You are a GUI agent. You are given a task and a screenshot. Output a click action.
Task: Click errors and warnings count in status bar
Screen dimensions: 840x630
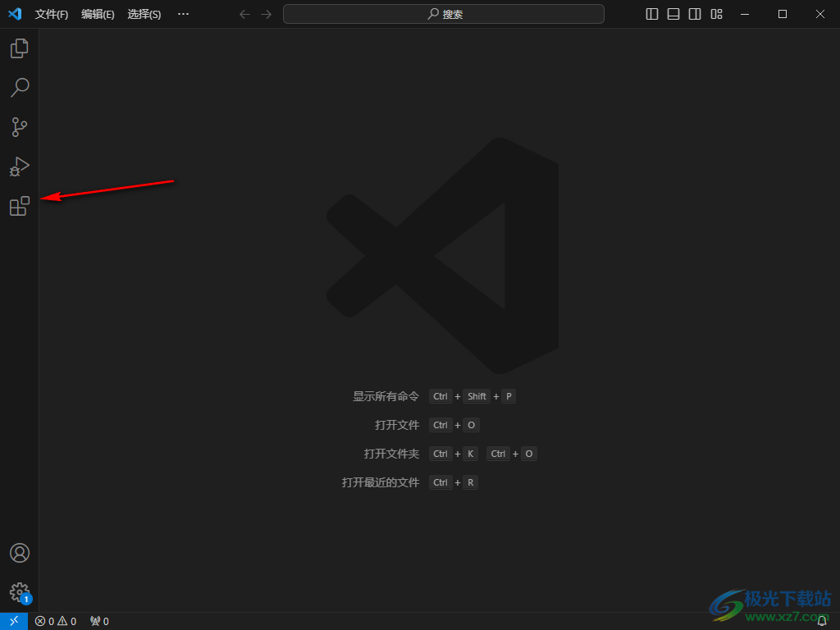coord(56,621)
